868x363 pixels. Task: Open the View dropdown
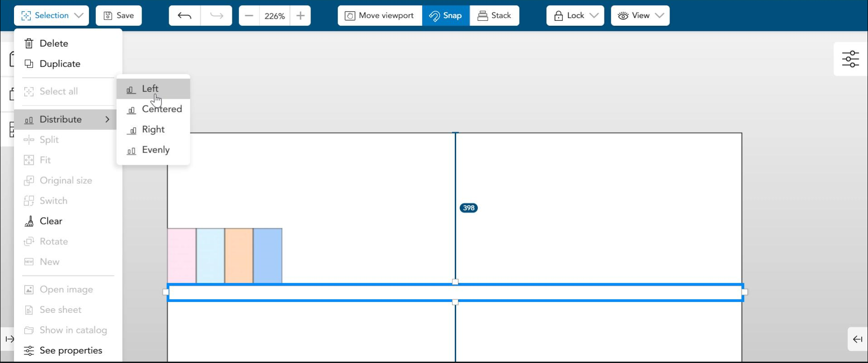(640, 15)
